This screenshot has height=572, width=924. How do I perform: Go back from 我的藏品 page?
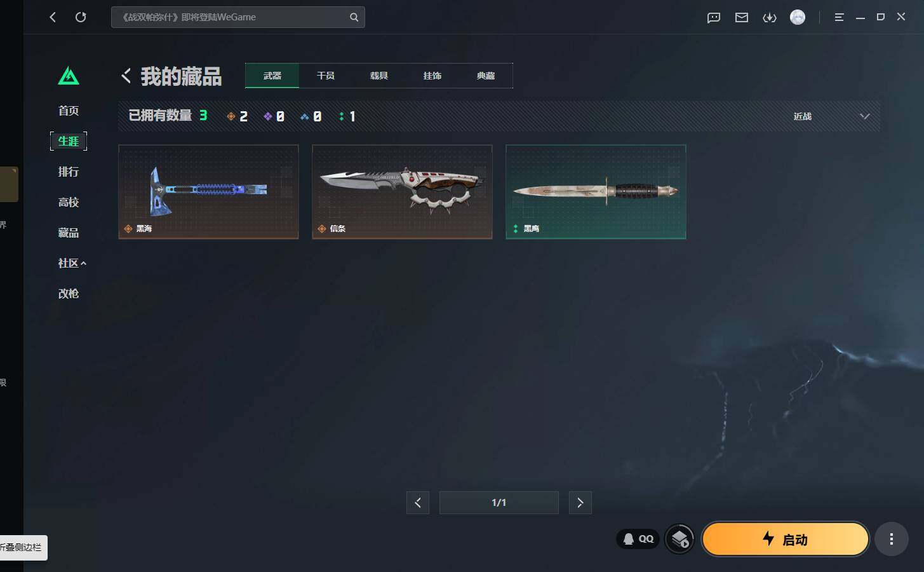pos(126,76)
